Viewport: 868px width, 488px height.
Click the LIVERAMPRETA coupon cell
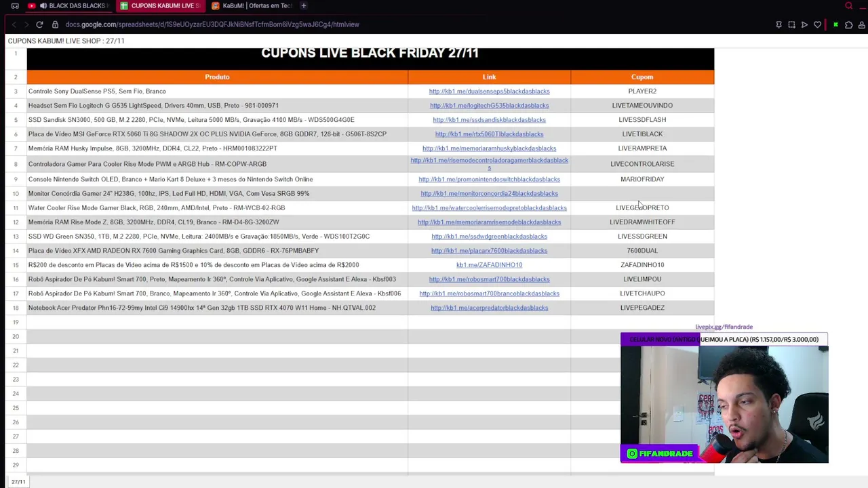[642, 148]
